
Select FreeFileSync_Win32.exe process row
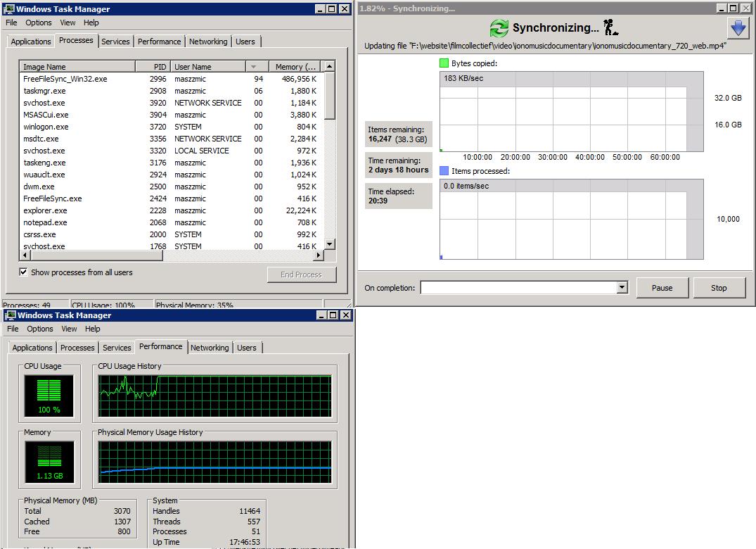(x=171, y=79)
